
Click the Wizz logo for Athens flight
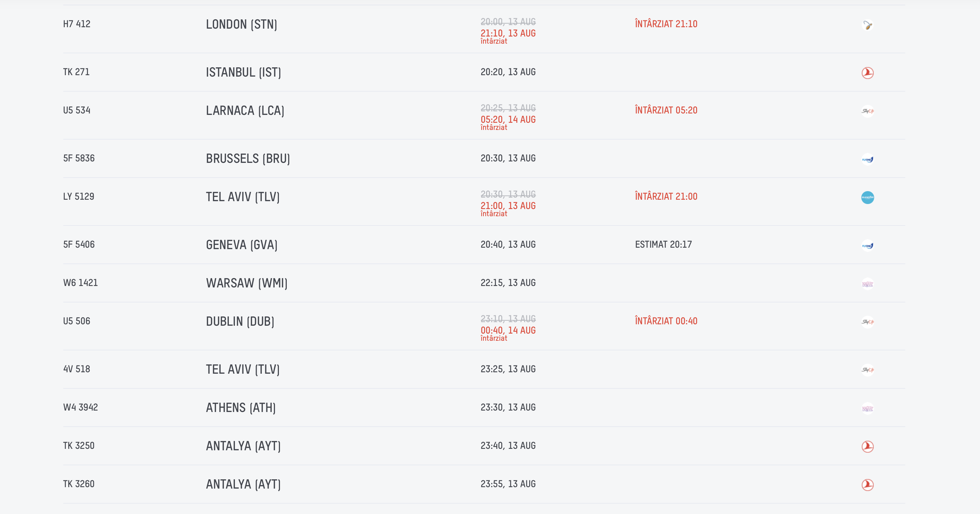coord(867,408)
